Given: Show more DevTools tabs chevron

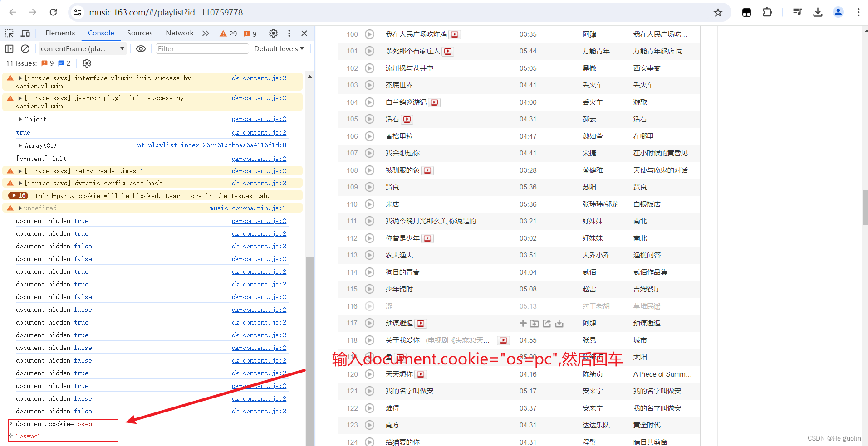Looking at the screenshot, I should click(206, 33).
